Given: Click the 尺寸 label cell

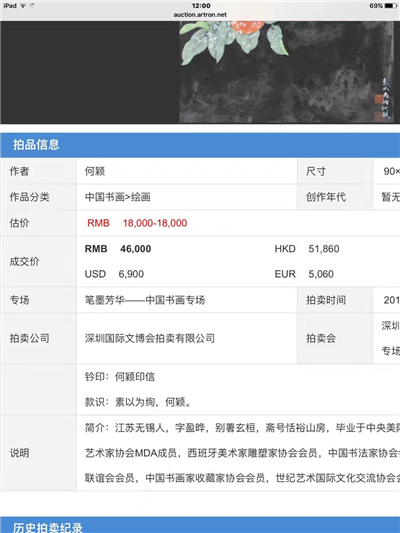Looking at the screenshot, I should [335, 171].
